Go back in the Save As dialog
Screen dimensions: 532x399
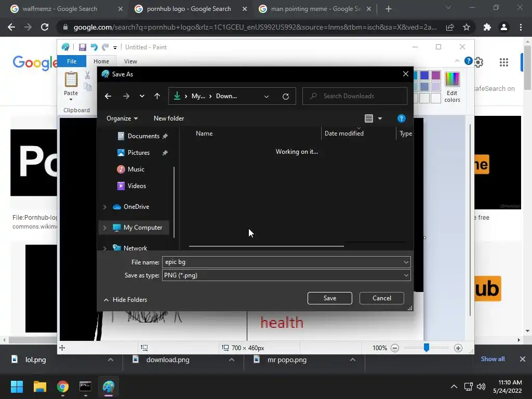pyautogui.click(x=108, y=96)
